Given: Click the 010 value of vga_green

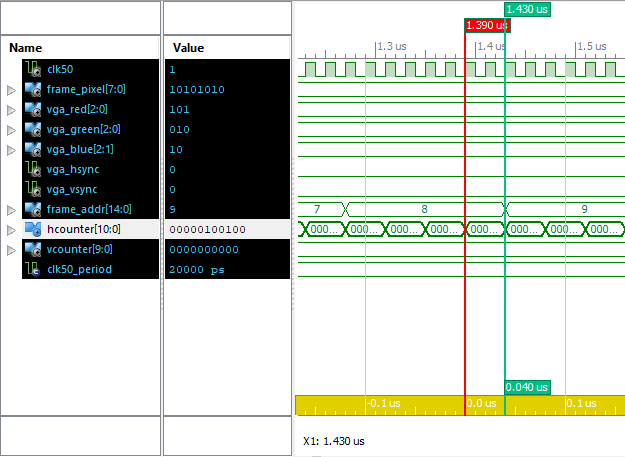Looking at the screenshot, I should (x=179, y=129).
